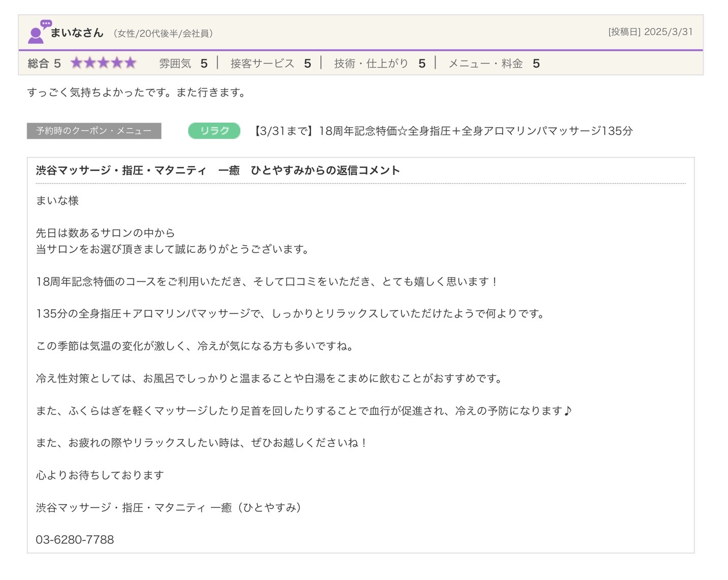Screen dimensions: 728x580
Task: Click the line 先日は数あるサロンの中から
Action: pos(105,233)
